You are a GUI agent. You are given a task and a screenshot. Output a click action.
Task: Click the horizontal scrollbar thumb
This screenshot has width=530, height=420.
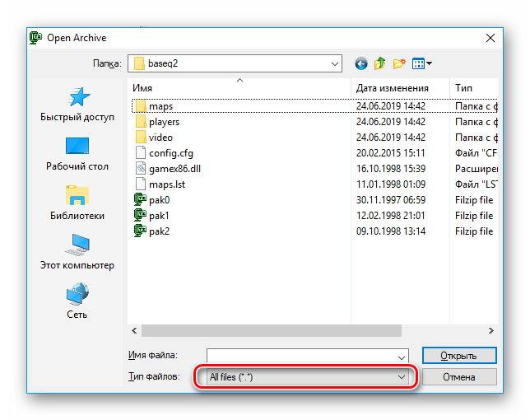(x=272, y=331)
